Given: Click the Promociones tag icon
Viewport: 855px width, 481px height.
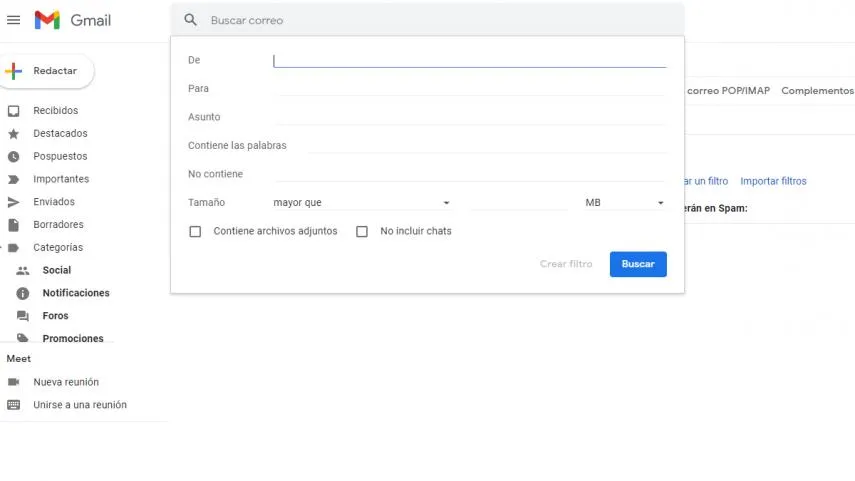Looking at the screenshot, I should (22, 338).
